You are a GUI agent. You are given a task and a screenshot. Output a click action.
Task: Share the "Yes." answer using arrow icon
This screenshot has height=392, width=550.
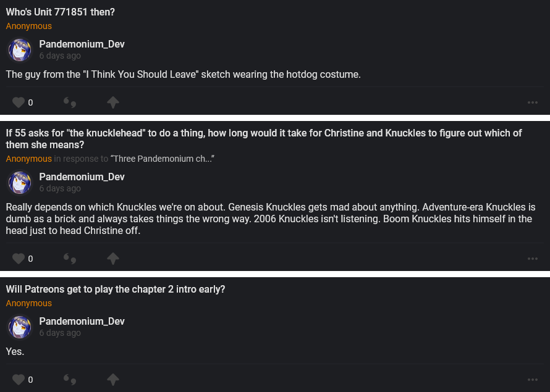pos(112,380)
